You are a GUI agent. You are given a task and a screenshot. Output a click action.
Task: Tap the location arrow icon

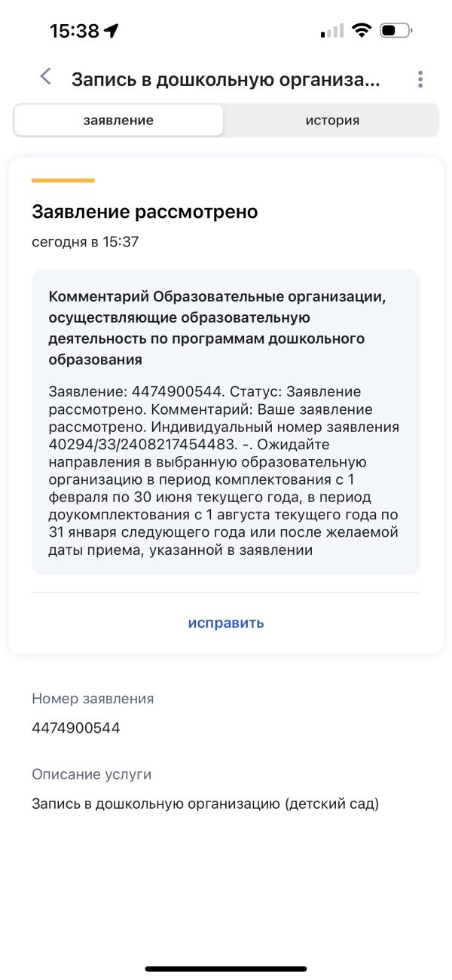click(x=111, y=31)
